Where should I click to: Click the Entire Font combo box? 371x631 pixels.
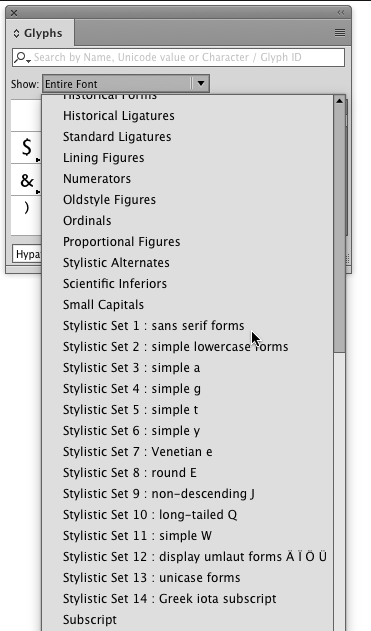pos(126,84)
